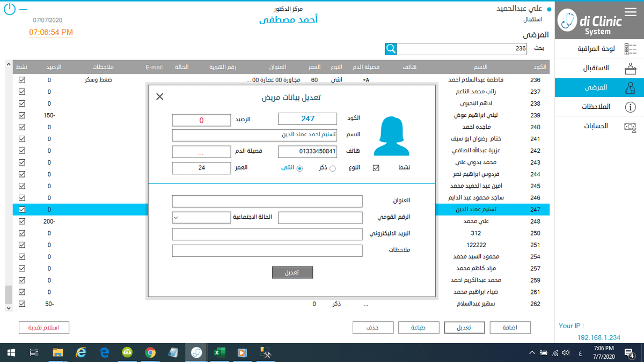The height and width of the screenshot is (362, 644).
Task: Click the di Clinic taskbar app icon
Action: point(196,352)
